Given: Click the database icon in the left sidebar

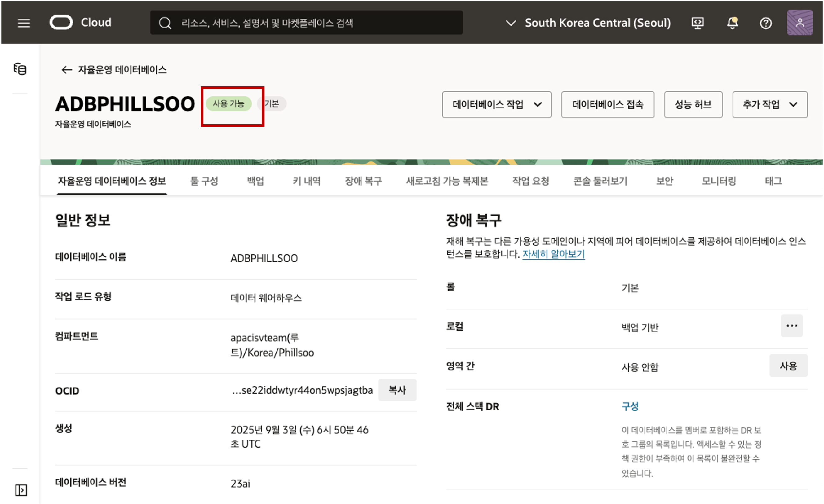Looking at the screenshot, I should tap(20, 69).
